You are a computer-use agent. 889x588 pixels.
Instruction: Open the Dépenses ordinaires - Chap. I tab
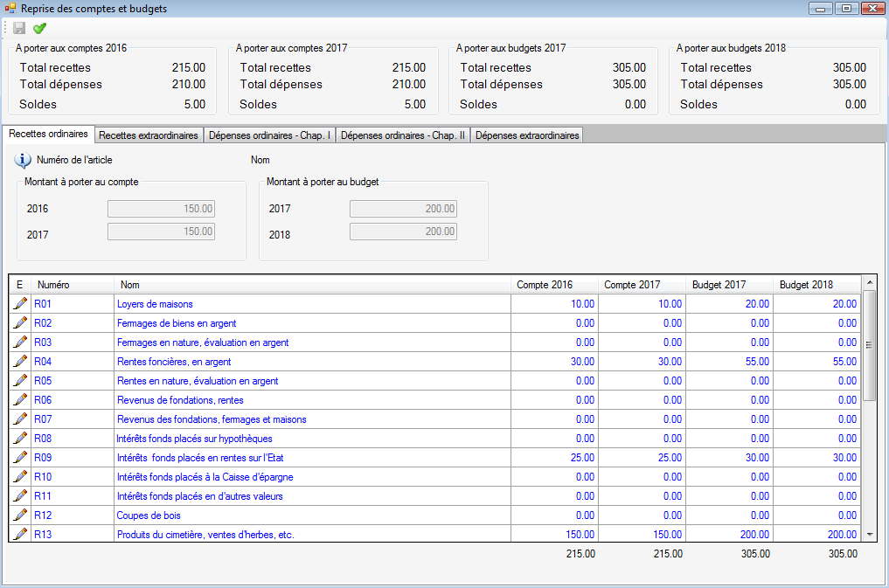[269, 135]
